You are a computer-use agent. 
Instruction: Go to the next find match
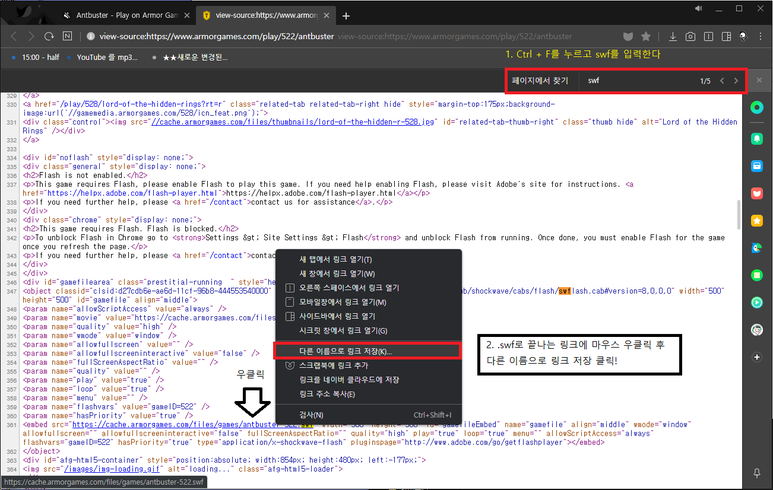click(x=736, y=81)
